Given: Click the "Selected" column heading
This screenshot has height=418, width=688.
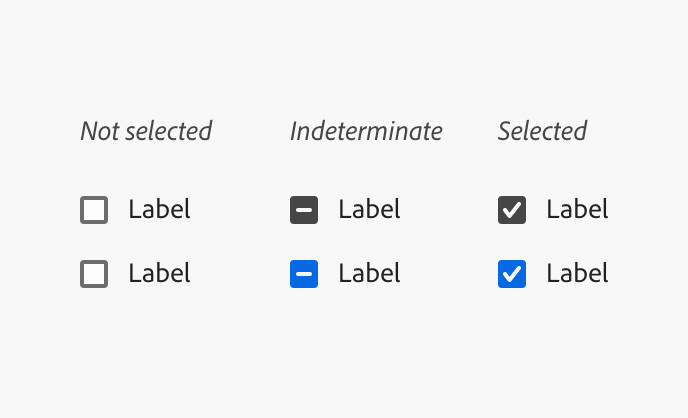Looking at the screenshot, I should coord(542,131).
